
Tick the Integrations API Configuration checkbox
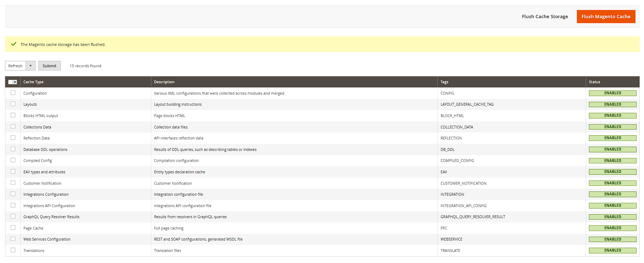tap(13, 205)
